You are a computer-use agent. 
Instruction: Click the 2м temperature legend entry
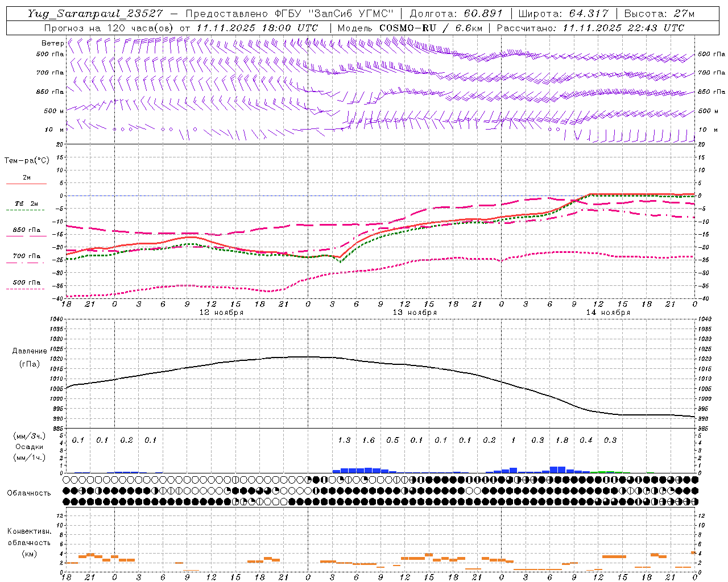[x=27, y=178]
